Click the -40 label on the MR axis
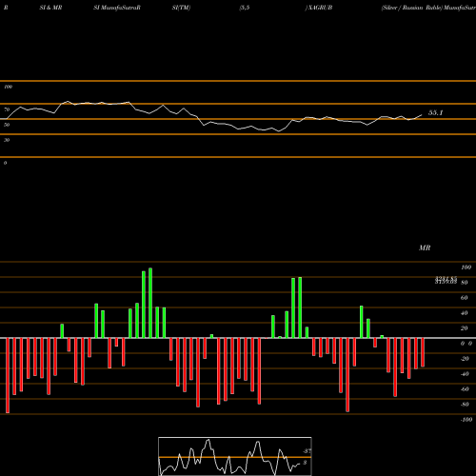The height and width of the screenshot is (476, 476). [x=465, y=374]
